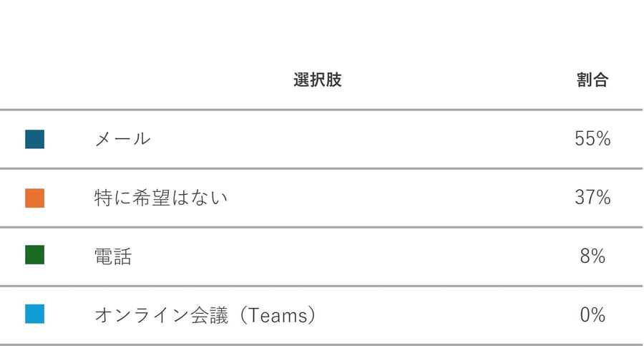
Task: Click the divider line below the header row
Action: point(321,110)
